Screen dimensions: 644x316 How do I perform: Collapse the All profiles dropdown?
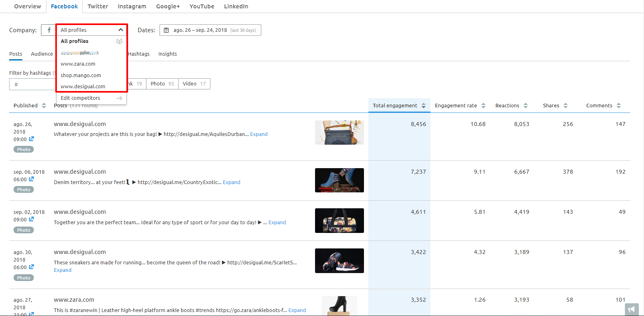(x=121, y=30)
